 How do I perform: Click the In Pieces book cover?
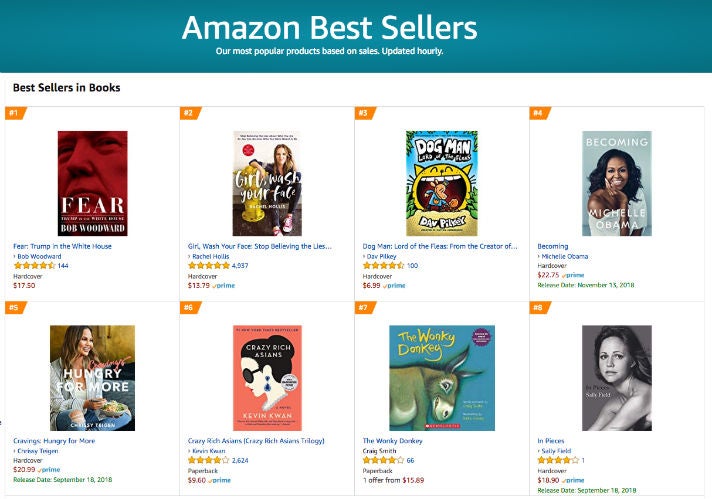click(x=616, y=377)
